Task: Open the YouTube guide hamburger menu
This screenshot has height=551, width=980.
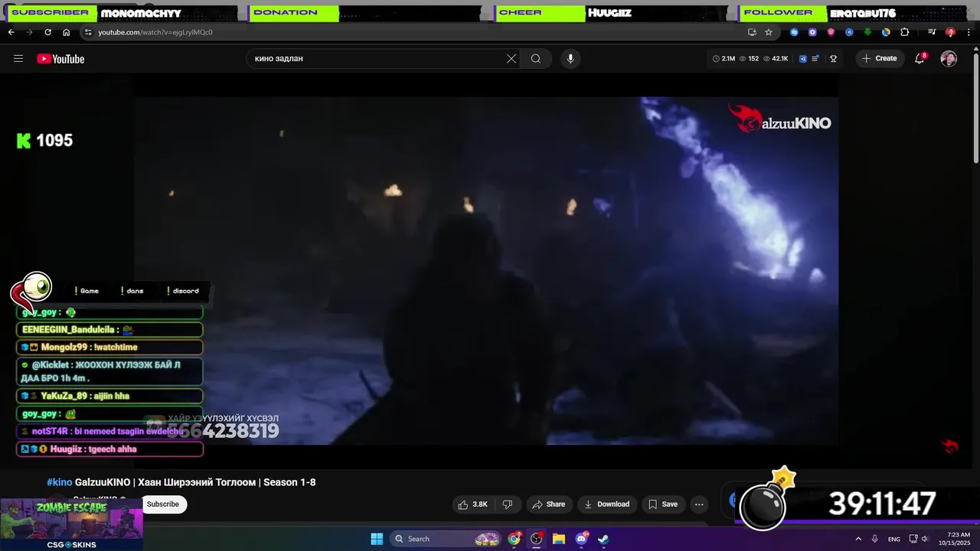Action: (x=18, y=59)
